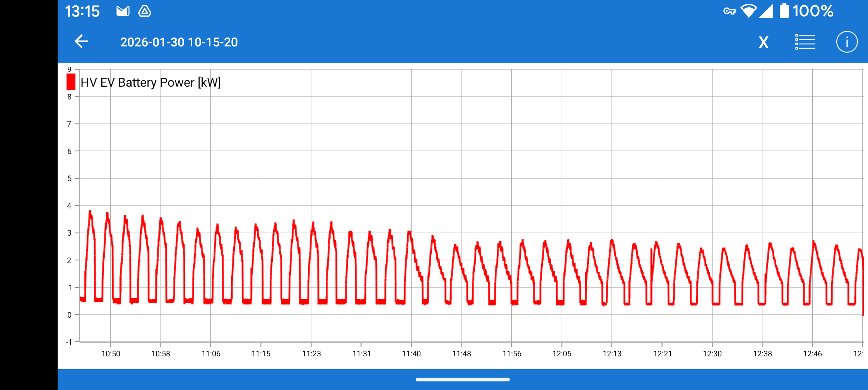Tap the 13:15 clock in status bar

tap(82, 11)
